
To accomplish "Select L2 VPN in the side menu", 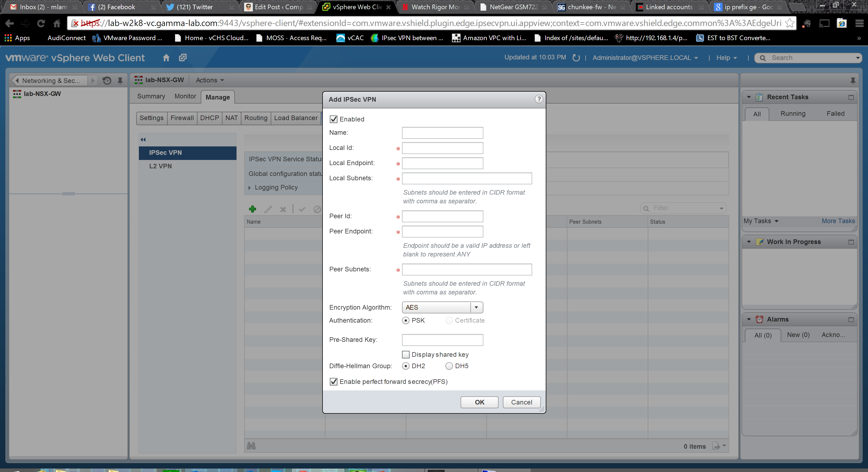I will (x=160, y=166).
